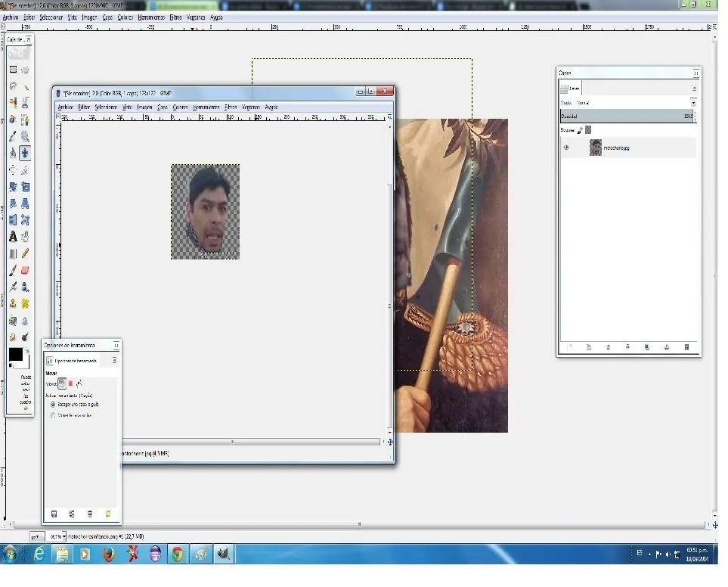Select the Eraser tool
The image size is (728, 587).
(25, 270)
